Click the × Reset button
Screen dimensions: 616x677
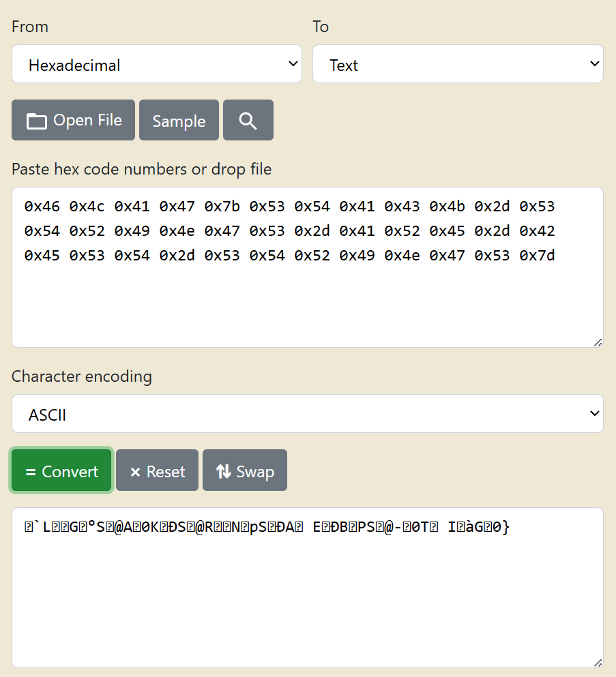click(157, 471)
